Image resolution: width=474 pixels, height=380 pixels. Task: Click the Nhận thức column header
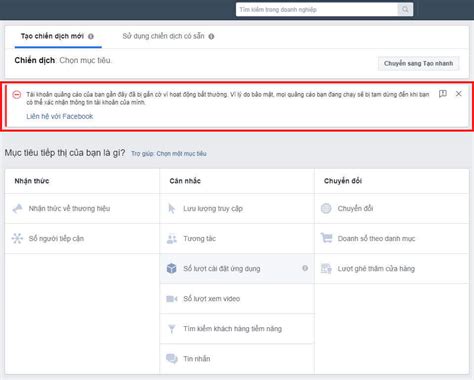coord(32,181)
